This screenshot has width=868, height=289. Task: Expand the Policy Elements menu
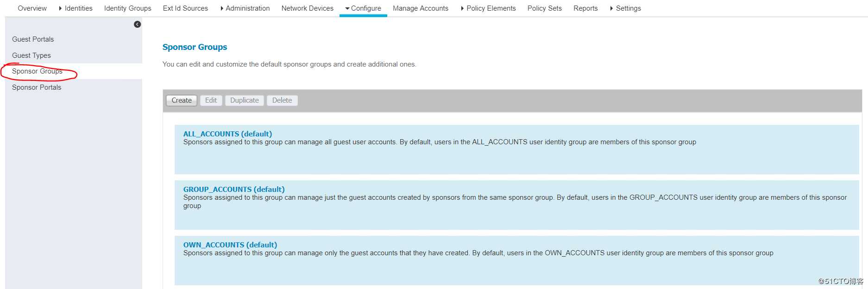(x=488, y=8)
